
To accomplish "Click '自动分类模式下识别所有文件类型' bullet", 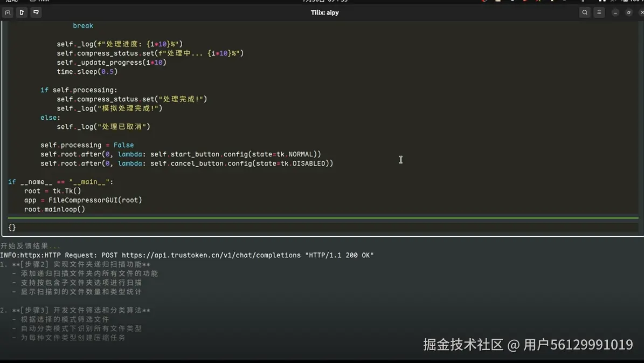I will pos(81,328).
